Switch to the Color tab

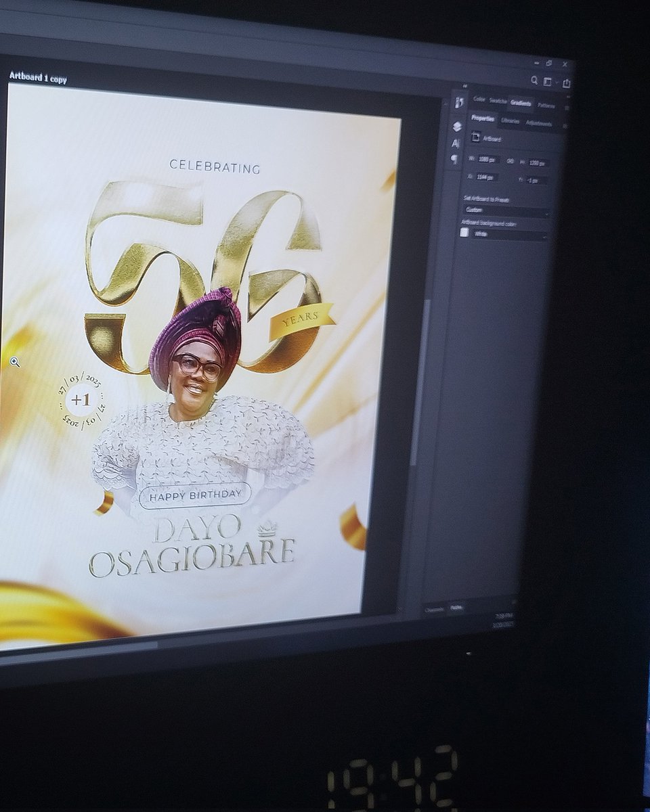(x=479, y=99)
